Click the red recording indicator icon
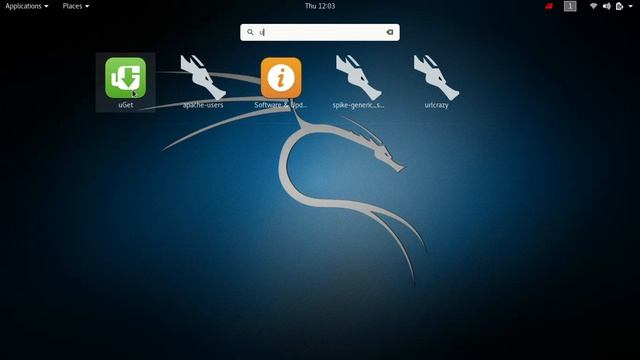The width and height of the screenshot is (640, 360). [x=549, y=6]
